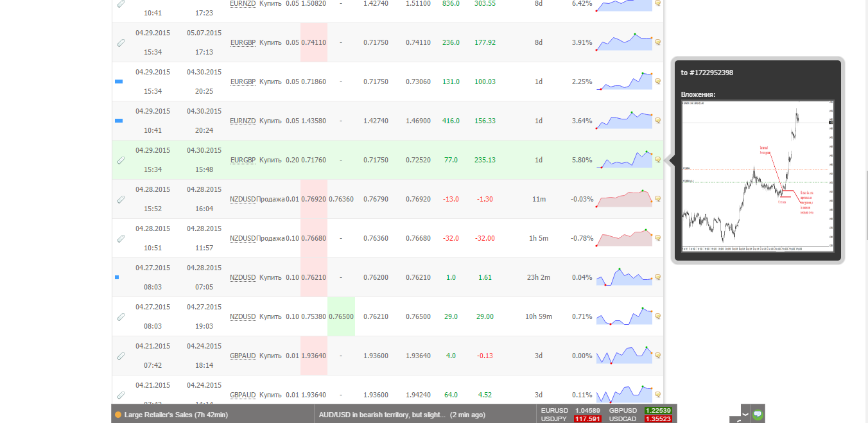Open the NZDUSD link in the 0.76210 row
The height and width of the screenshot is (423, 868).
coord(243,277)
